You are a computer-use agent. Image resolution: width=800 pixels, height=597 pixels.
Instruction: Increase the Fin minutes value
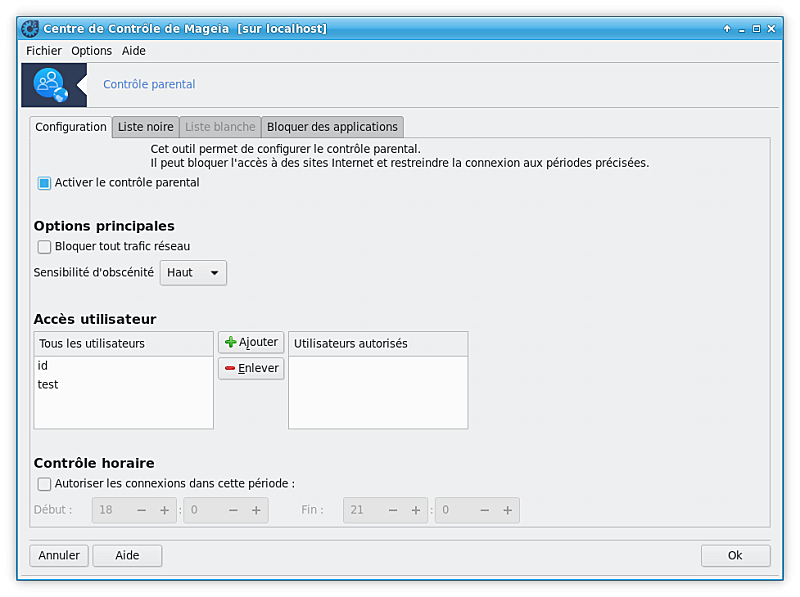pos(508,510)
